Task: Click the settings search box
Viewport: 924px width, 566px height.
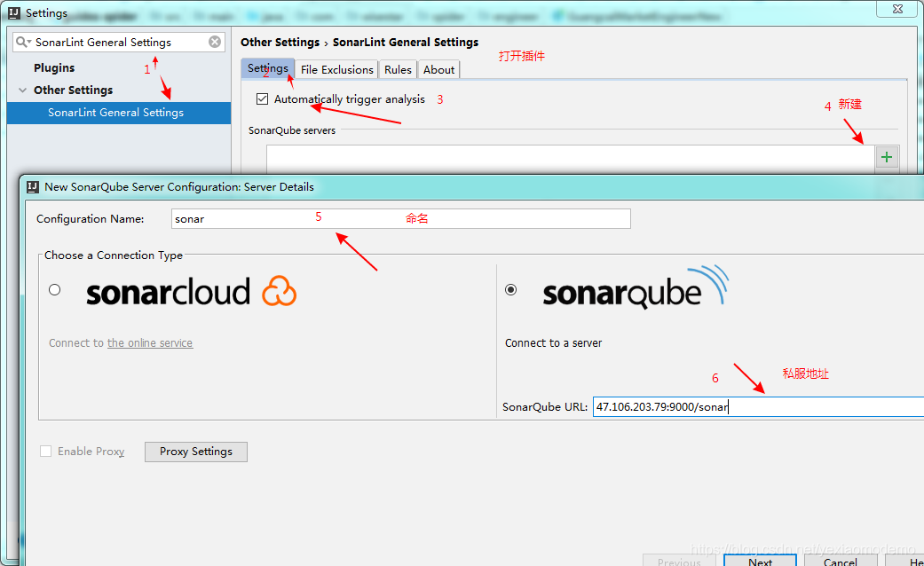Action: pos(119,42)
